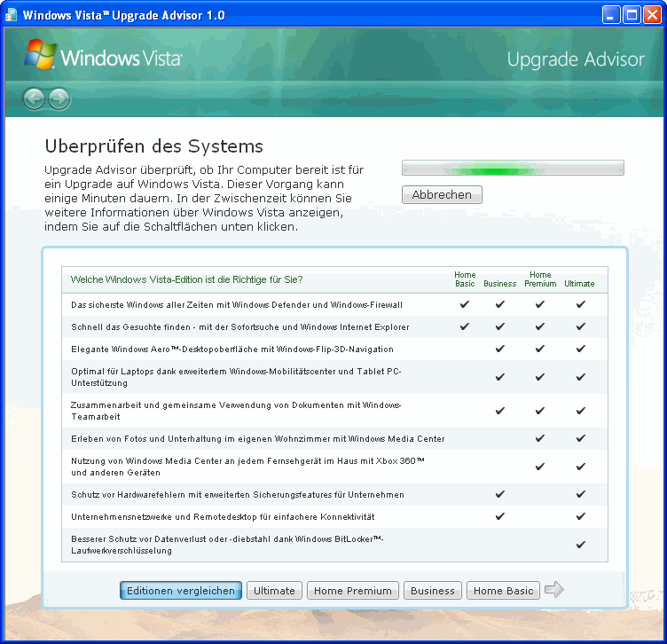This screenshot has width=667, height=644.
Task: Click Business checkmark in Hardwarefehlern row
Action: click(x=500, y=494)
